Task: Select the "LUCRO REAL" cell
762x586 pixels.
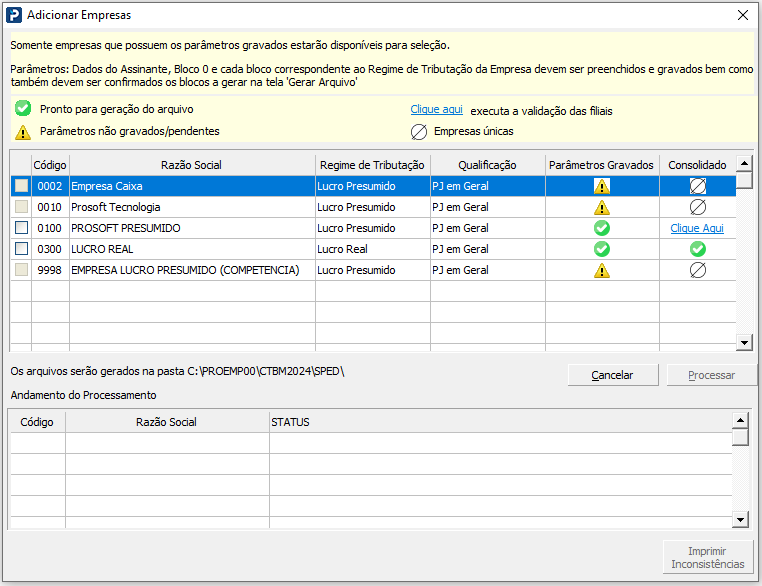Action: point(192,249)
